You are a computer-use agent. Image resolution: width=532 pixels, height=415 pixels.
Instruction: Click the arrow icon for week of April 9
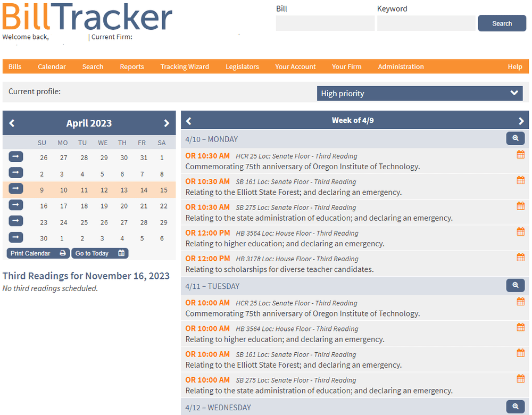pos(15,188)
